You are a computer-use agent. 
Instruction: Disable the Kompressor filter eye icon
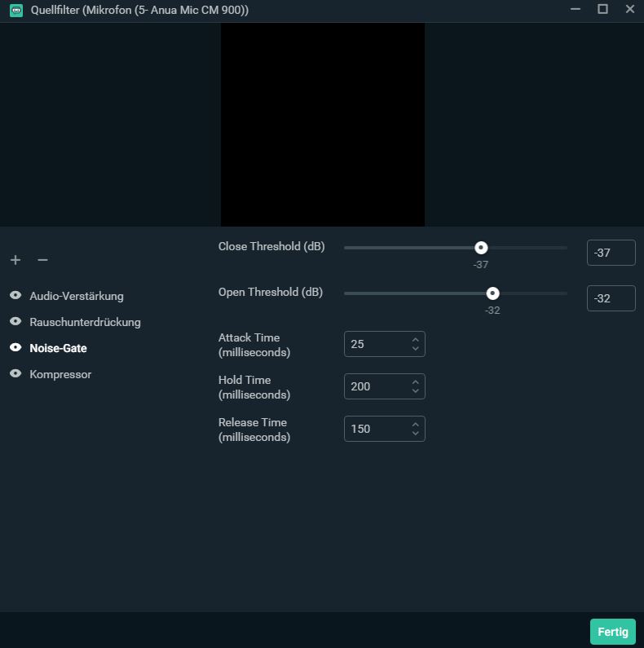[15, 374]
